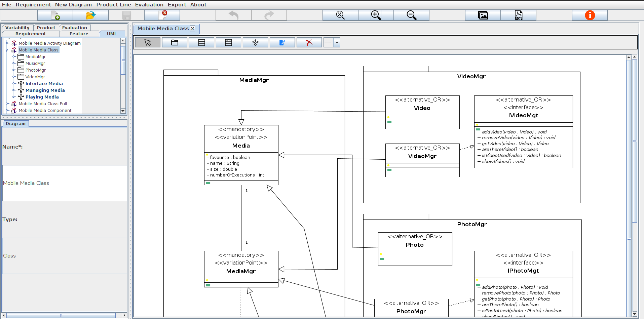Open the Product Line menu

(x=113, y=4)
